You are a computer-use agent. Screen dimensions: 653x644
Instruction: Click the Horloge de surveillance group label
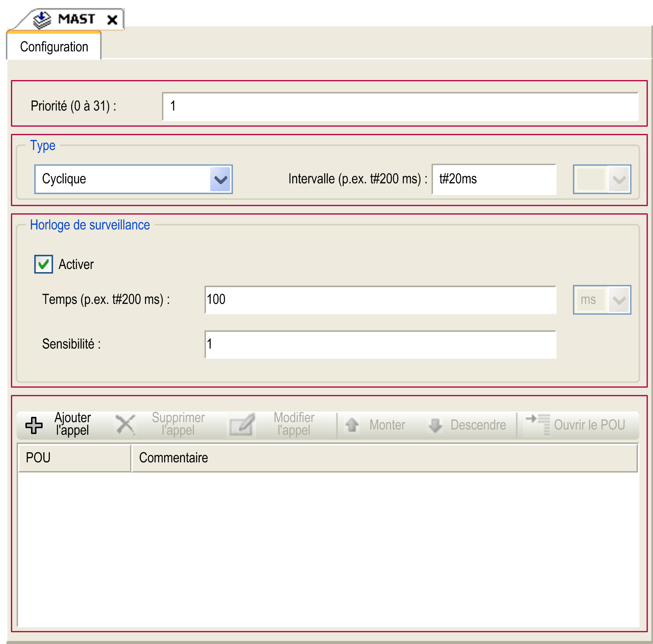(90, 225)
